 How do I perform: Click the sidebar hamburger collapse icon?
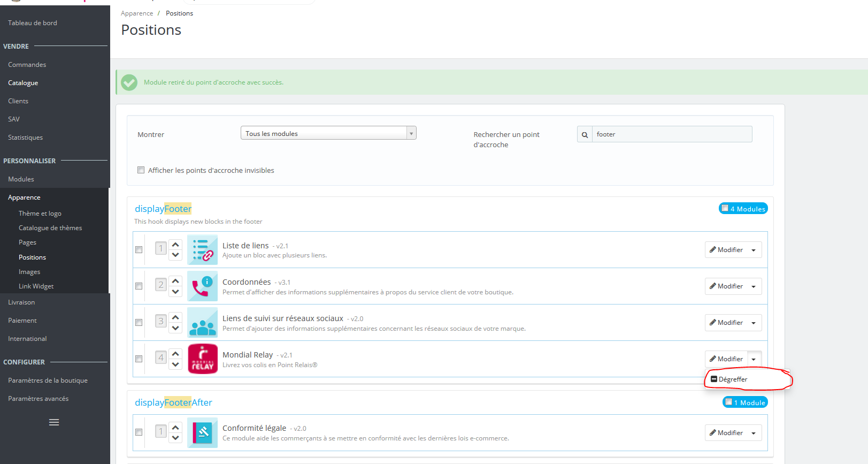tap(54, 422)
